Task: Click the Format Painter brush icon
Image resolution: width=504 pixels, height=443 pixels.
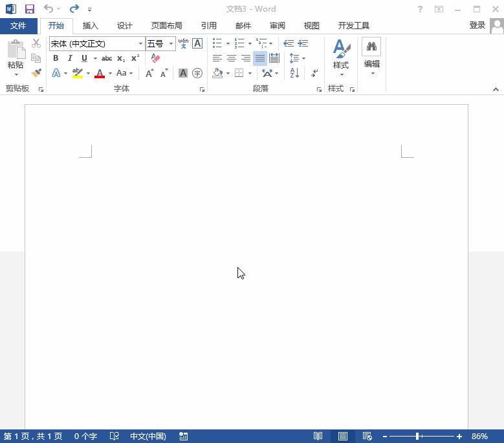Action: coord(36,73)
